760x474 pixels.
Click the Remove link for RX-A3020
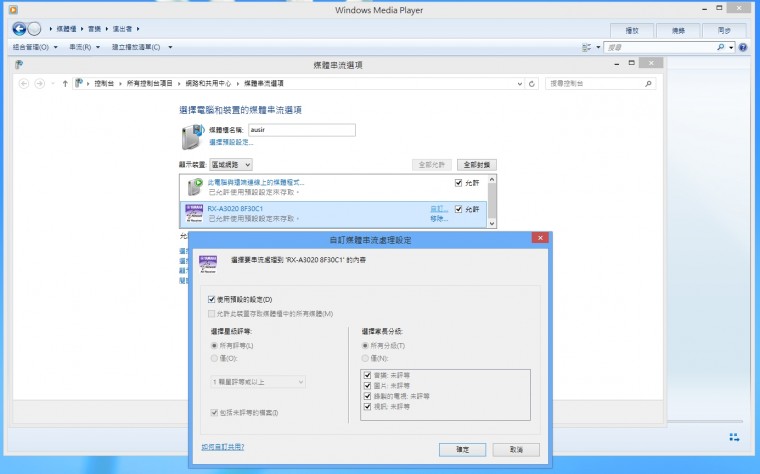[439, 219]
